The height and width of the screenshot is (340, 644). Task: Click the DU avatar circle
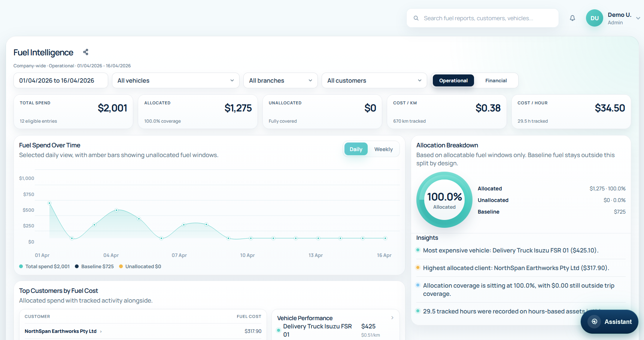pos(595,18)
